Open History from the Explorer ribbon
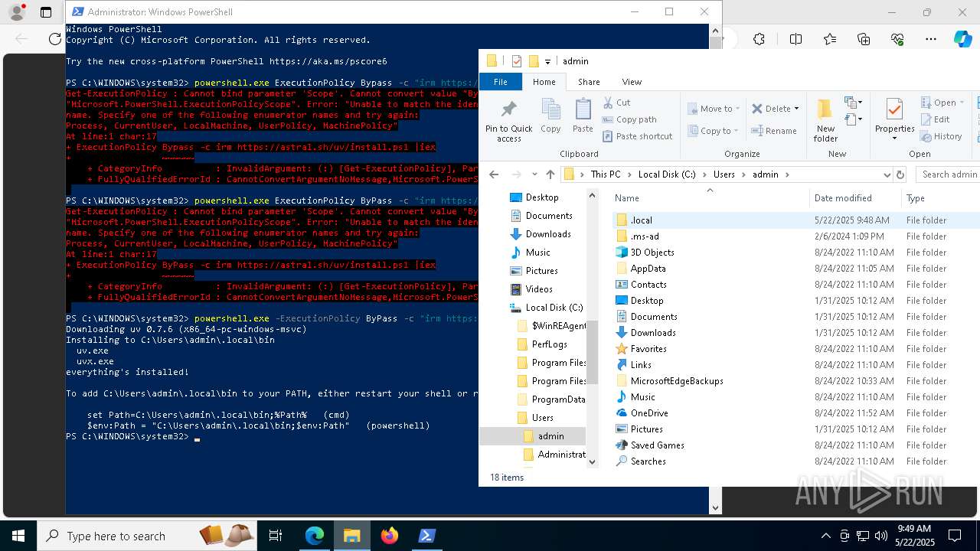Viewport: 980px width, 551px height. [940, 135]
